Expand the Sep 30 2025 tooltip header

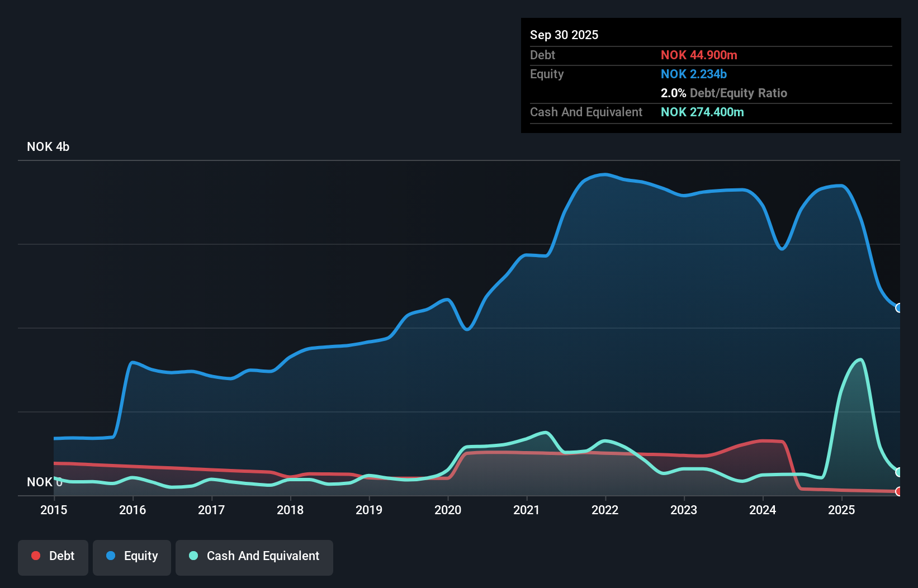(x=564, y=35)
